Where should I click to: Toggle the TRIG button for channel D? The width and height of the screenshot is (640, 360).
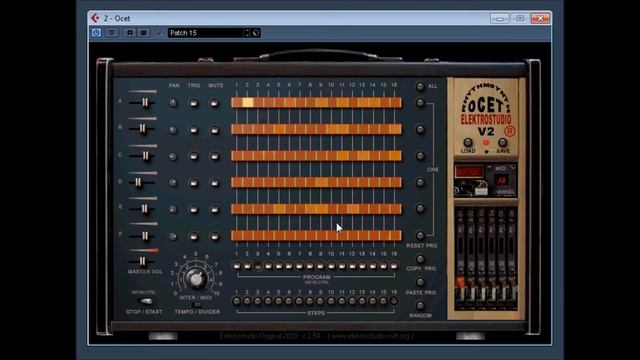tap(193, 183)
